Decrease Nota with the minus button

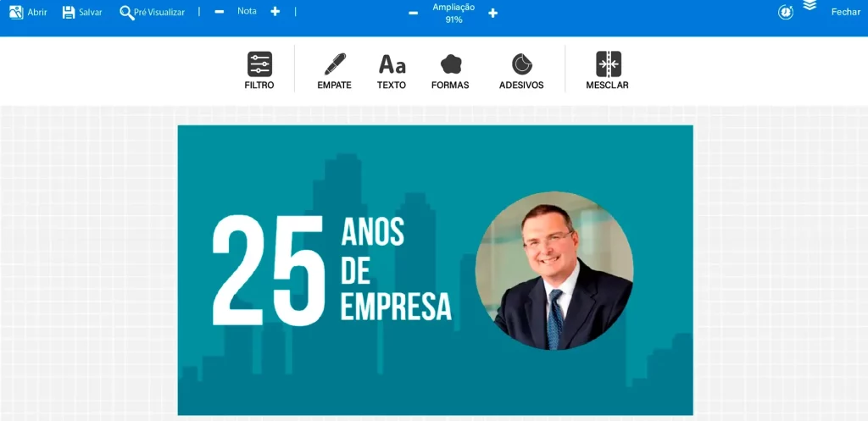click(220, 12)
